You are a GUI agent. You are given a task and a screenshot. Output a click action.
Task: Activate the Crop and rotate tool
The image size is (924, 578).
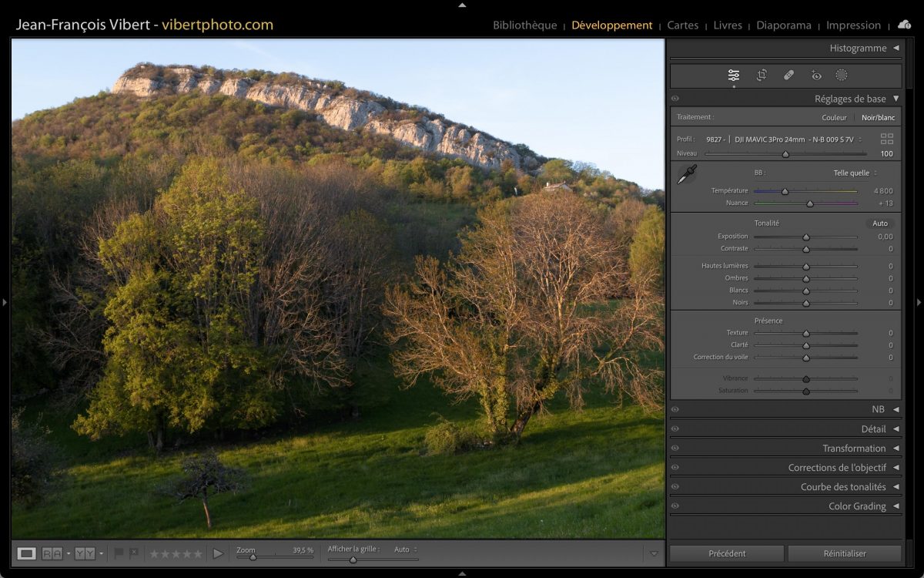762,75
